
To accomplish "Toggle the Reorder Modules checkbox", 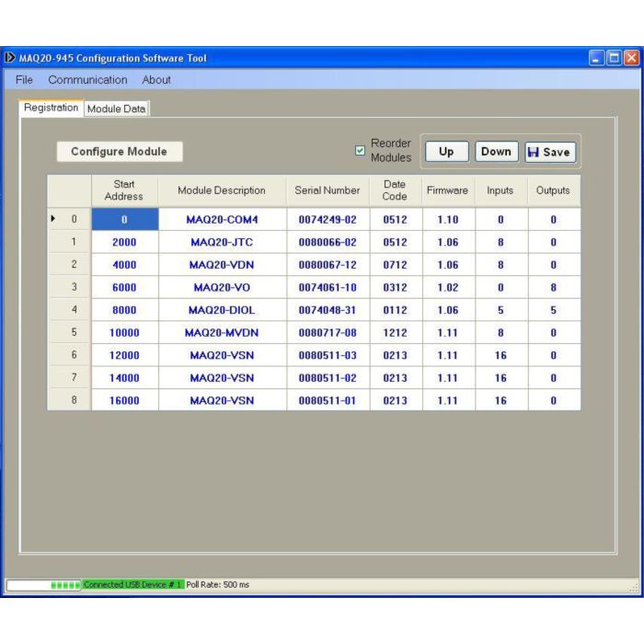I will click(x=360, y=151).
